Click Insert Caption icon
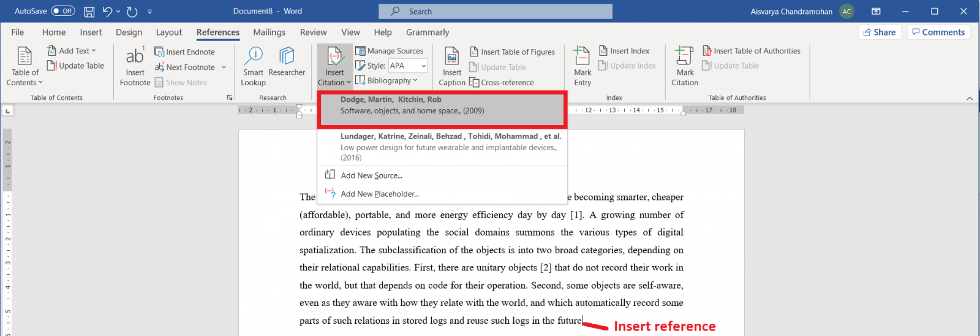The image size is (980, 336). (x=452, y=57)
